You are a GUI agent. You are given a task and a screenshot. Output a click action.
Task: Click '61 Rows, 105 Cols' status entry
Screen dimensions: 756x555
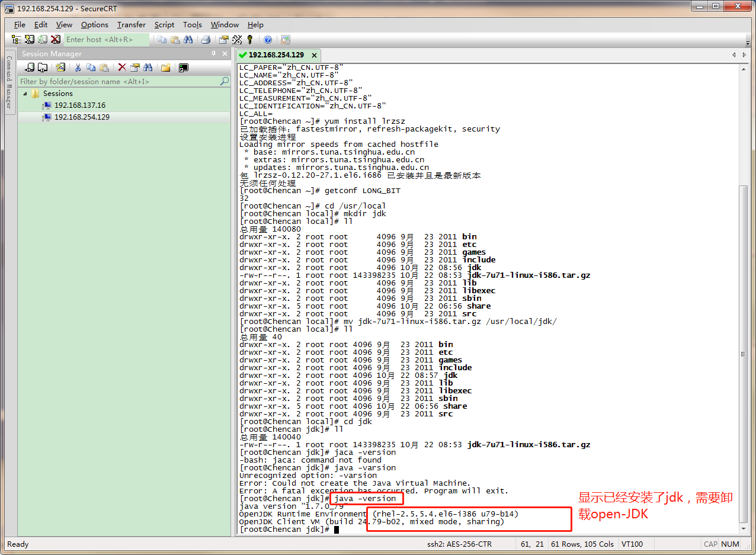coord(582,544)
